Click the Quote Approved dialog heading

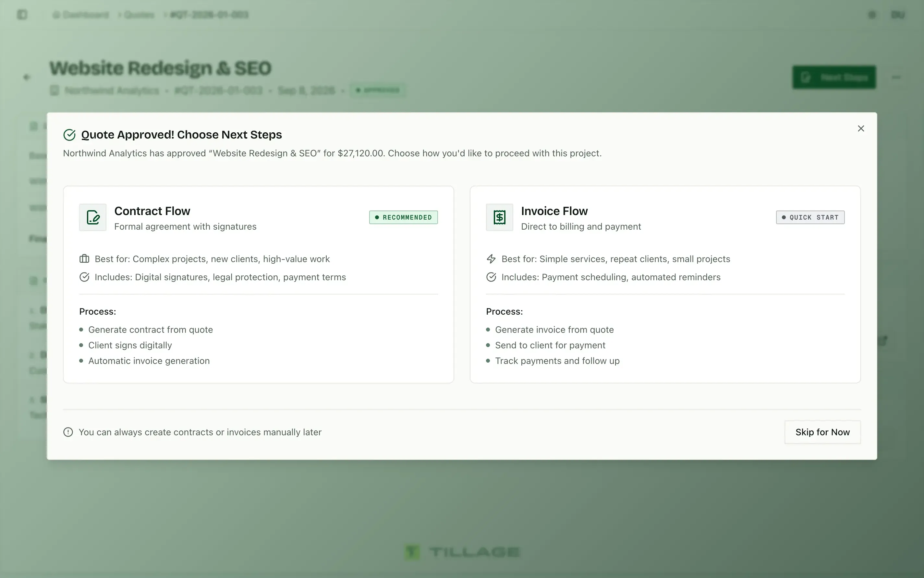tap(182, 135)
